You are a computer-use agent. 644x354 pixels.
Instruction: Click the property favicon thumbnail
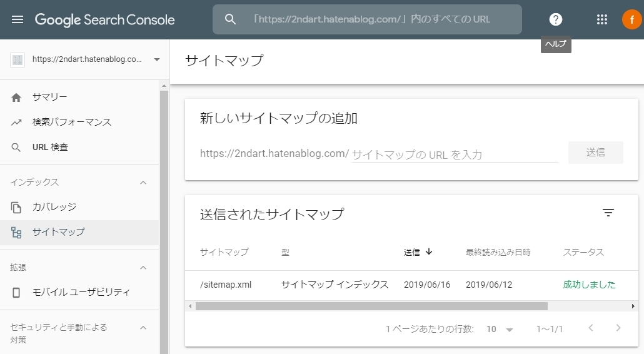[x=18, y=59]
